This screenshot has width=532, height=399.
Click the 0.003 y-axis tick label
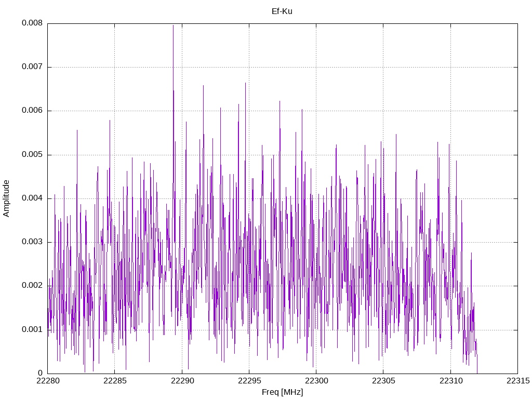tap(32, 242)
